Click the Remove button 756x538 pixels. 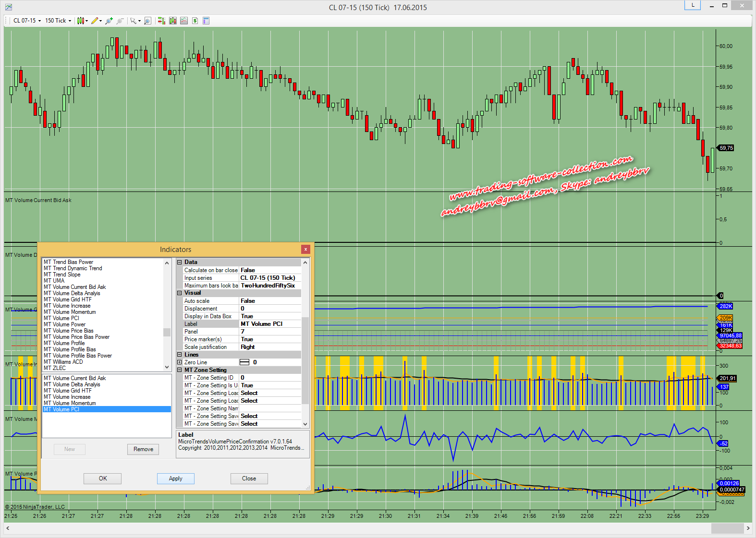tap(143, 449)
